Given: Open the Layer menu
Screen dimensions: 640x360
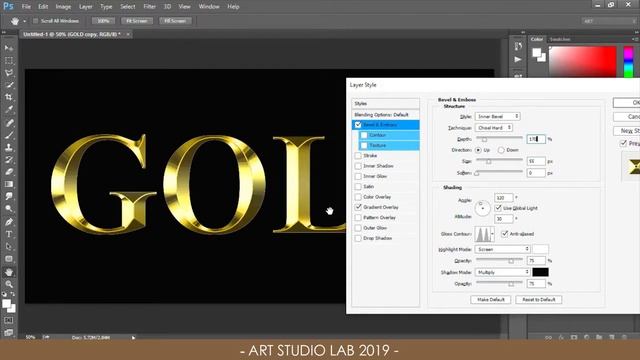Looking at the screenshot, I should tap(86, 7).
